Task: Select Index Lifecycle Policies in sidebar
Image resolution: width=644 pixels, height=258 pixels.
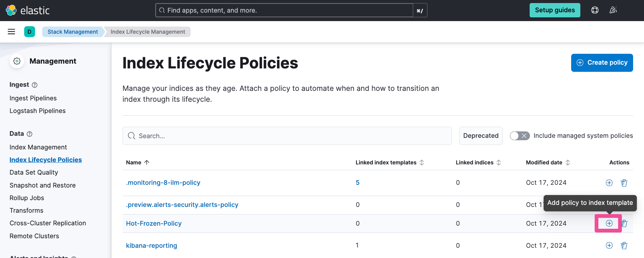Action: point(46,160)
